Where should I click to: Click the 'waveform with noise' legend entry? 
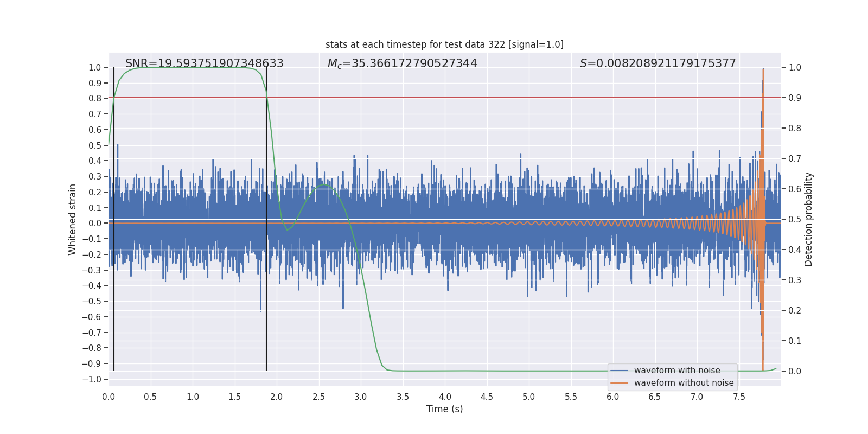[x=677, y=371]
